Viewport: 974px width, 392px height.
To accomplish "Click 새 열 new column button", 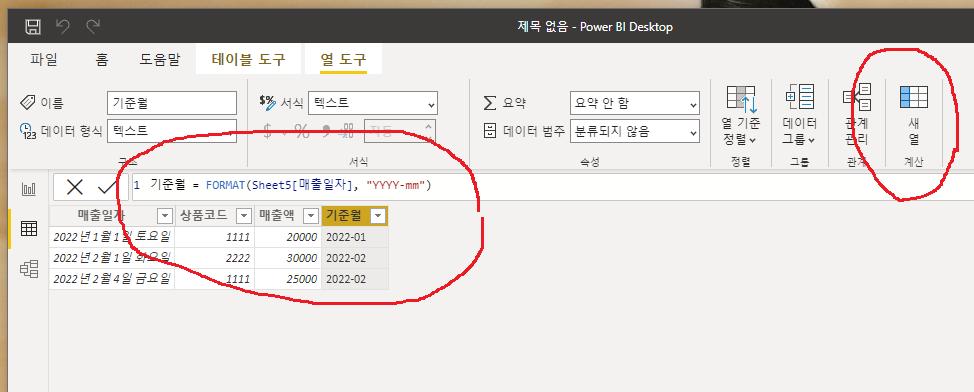I will 914,115.
